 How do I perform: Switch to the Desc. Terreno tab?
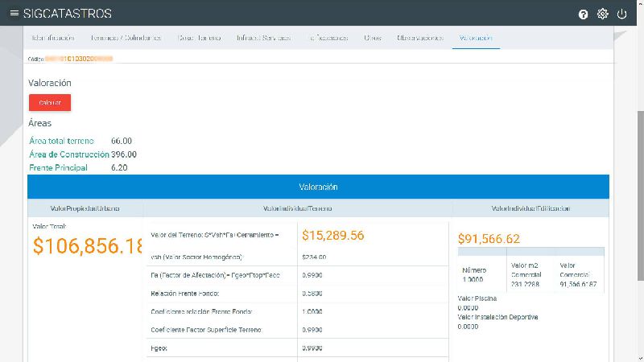199,38
